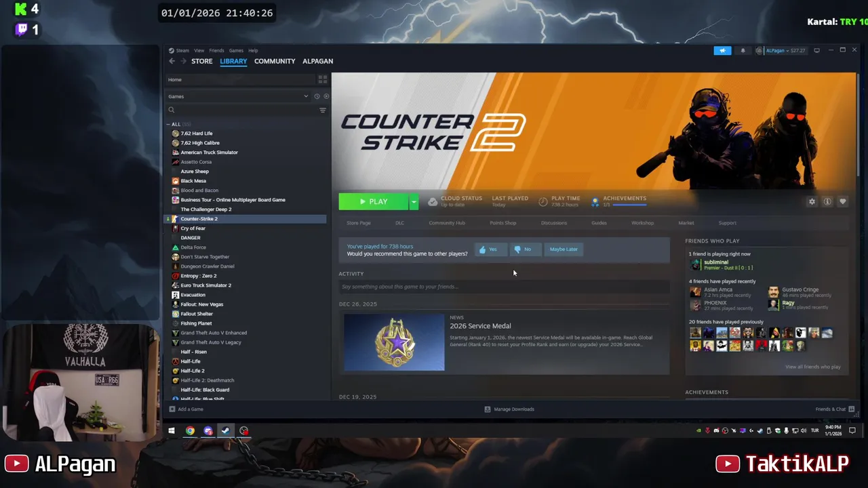Open the Points Shop link
This screenshot has height=488, width=868.
click(x=503, y=223)
